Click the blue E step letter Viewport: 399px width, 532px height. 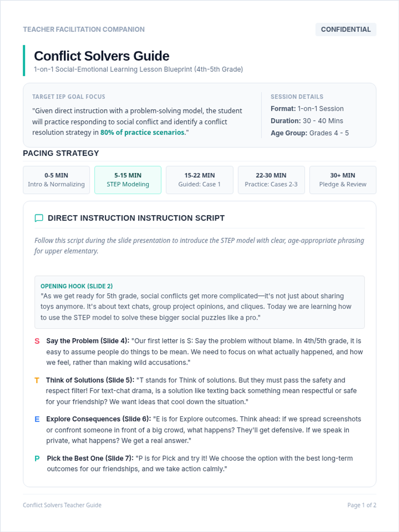tap(37, 419)
